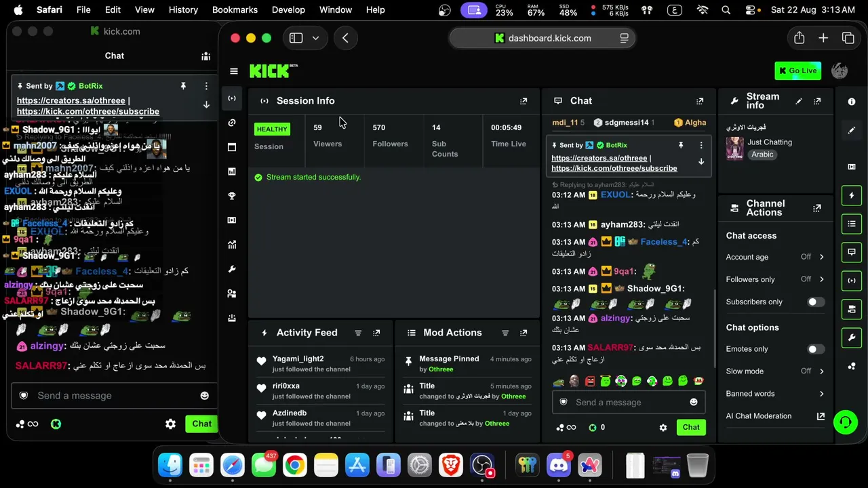The width and height of the screenshot is (868, 488).
Task: Open the trophy achievements icon in left sidebar
Action: point(232,196)
